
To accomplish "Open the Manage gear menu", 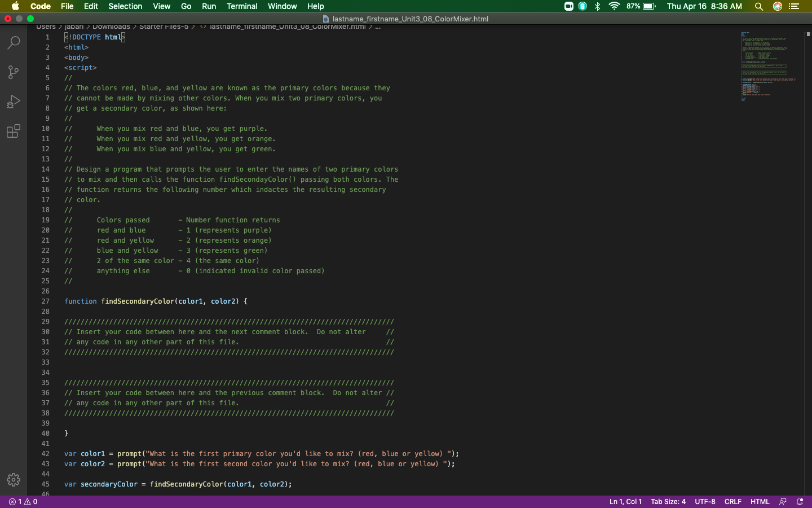I will pyautogui.click(x=14, y=480).
